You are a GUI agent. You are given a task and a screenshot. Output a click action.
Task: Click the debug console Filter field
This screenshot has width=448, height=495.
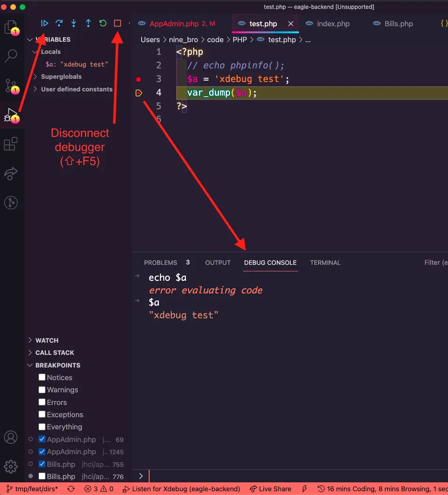point(435,262)
